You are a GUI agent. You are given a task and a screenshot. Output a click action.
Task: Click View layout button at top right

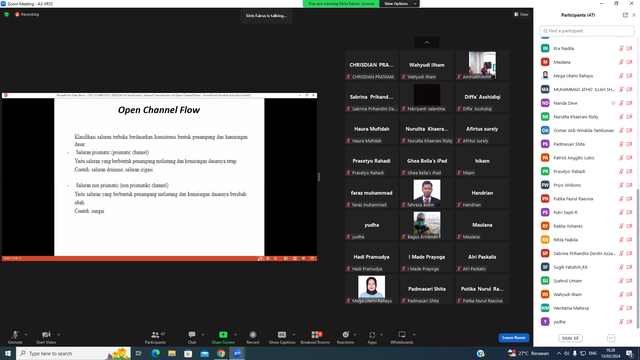521,14
